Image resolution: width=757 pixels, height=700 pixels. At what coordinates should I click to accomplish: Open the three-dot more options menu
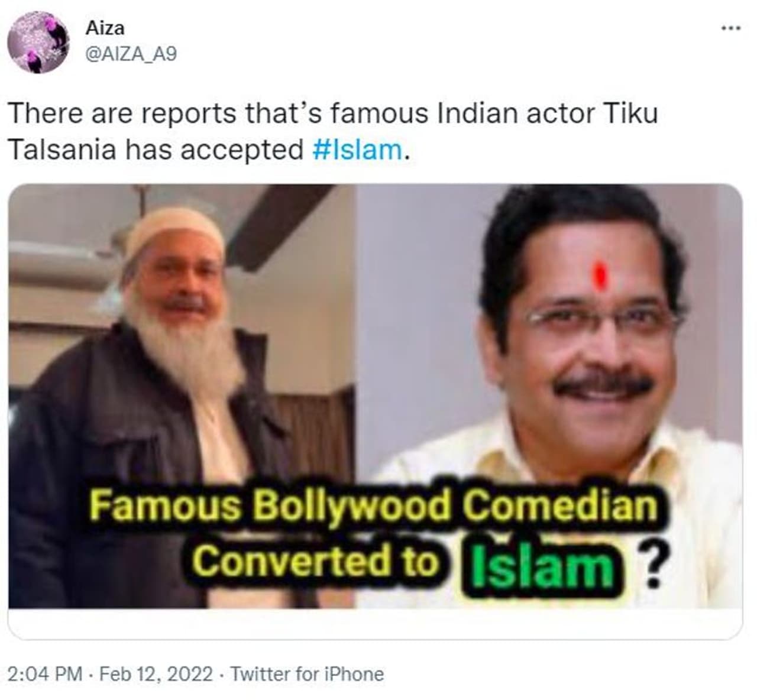pyautogui.click(x=730, y=28)
